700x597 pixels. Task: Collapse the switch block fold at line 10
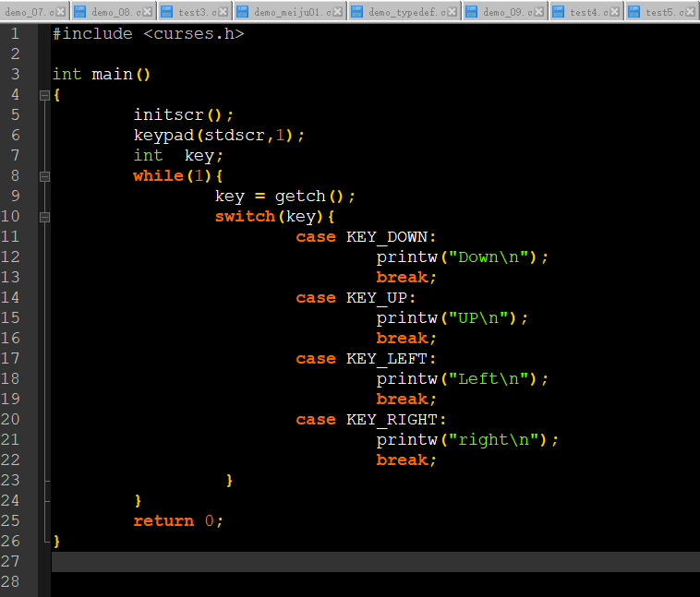[x=44, y=217]
